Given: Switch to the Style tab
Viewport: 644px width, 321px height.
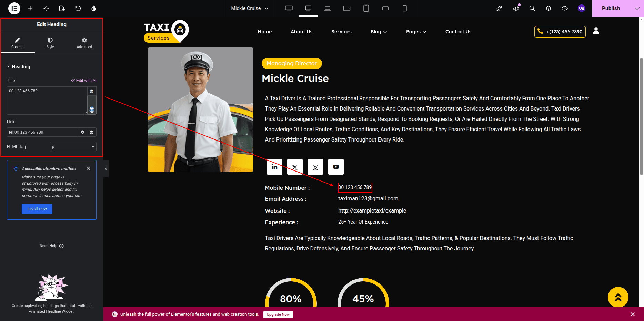Looking at the screenshot, I should pos(50,43).
